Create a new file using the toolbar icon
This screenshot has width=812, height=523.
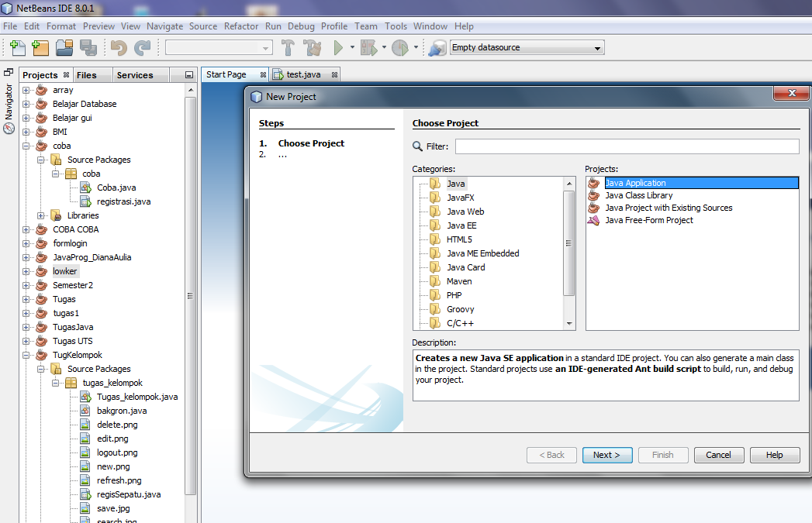pos(17,47)
